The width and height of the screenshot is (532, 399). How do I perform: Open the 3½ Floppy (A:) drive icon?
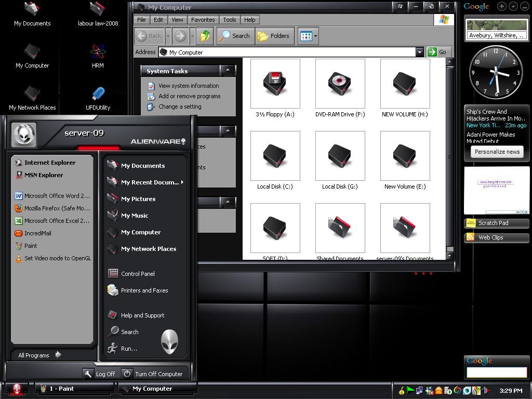pos(275,84)
